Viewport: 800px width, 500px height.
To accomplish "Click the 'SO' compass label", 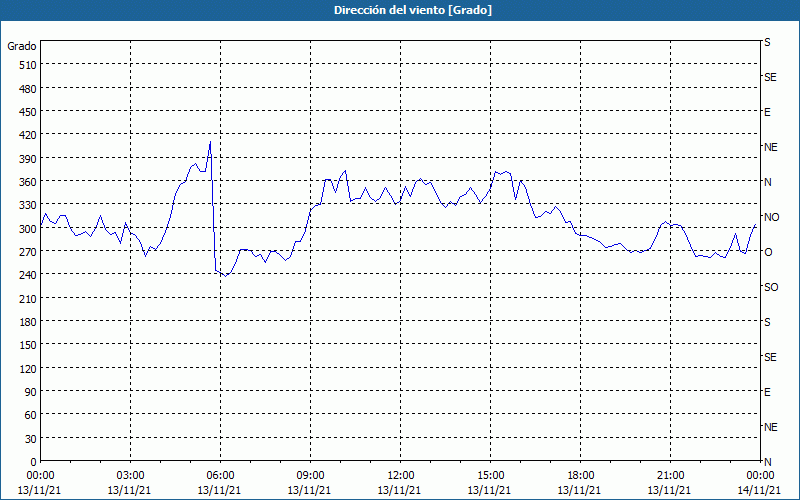I will (x=771, y=287).
